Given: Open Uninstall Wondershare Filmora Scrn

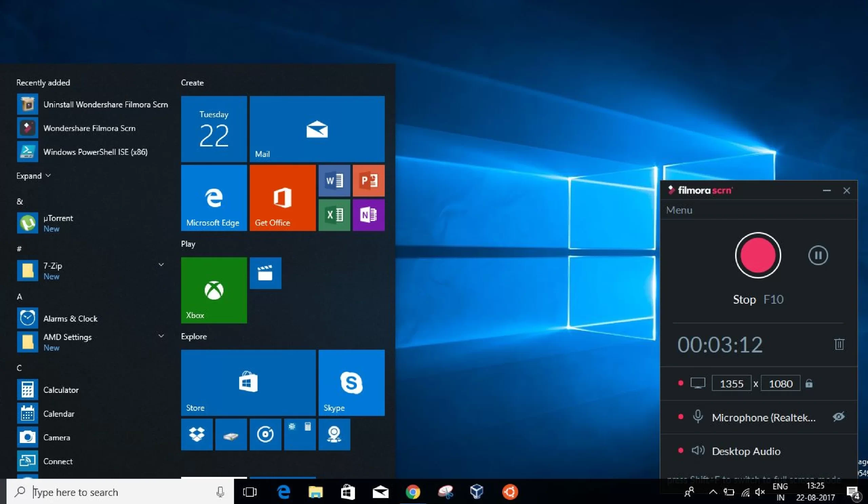Looking at the screenshot, I should (92, 104).
